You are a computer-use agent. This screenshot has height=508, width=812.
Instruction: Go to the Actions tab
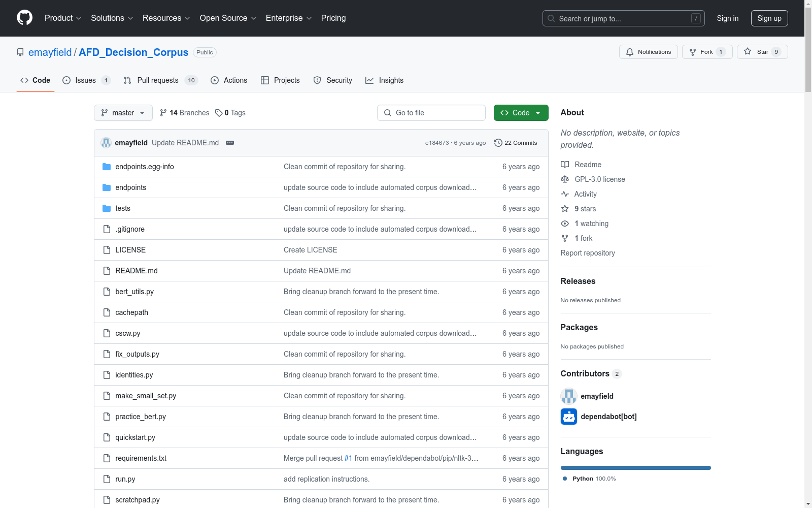click(x=229, y=80)
